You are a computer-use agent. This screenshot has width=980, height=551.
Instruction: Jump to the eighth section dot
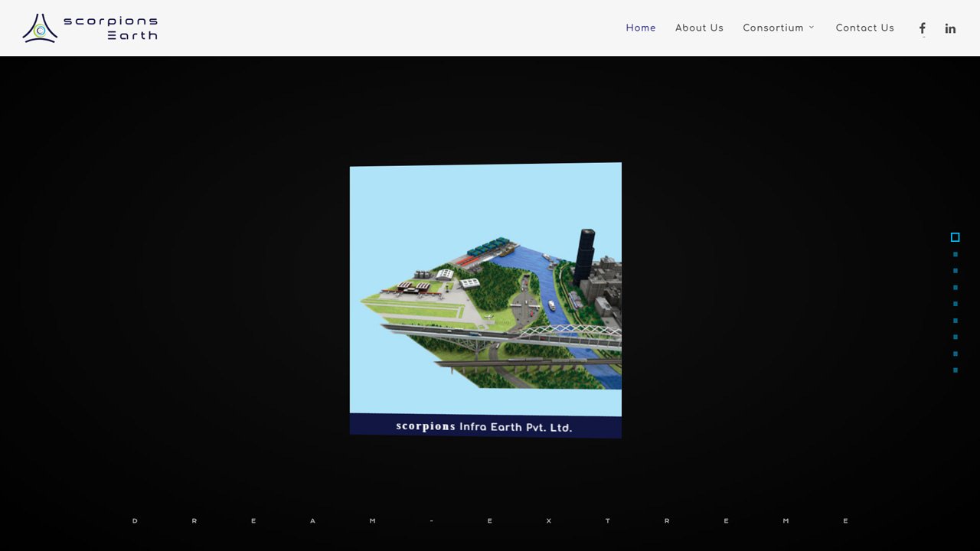[x=955, y=354]
